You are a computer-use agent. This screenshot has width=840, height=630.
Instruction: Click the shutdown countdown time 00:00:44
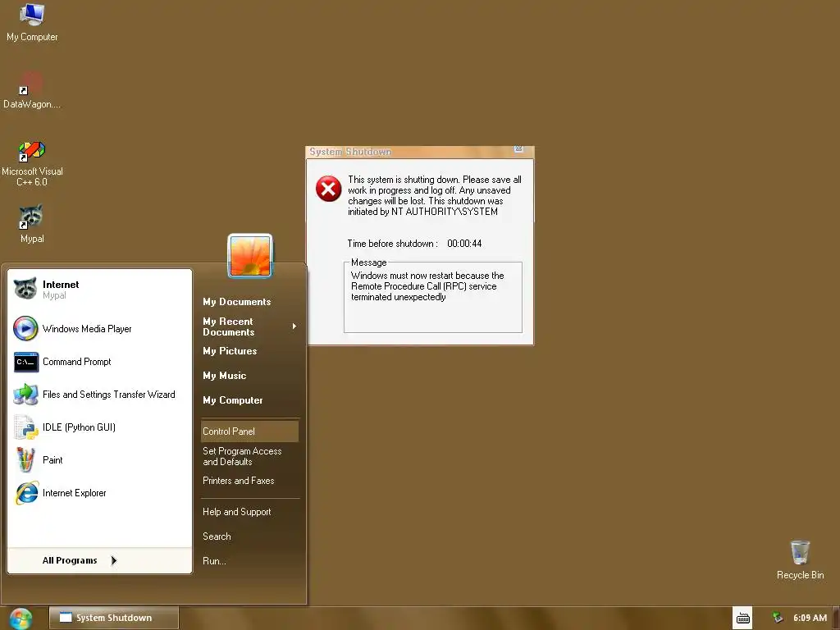click(464, 243)
